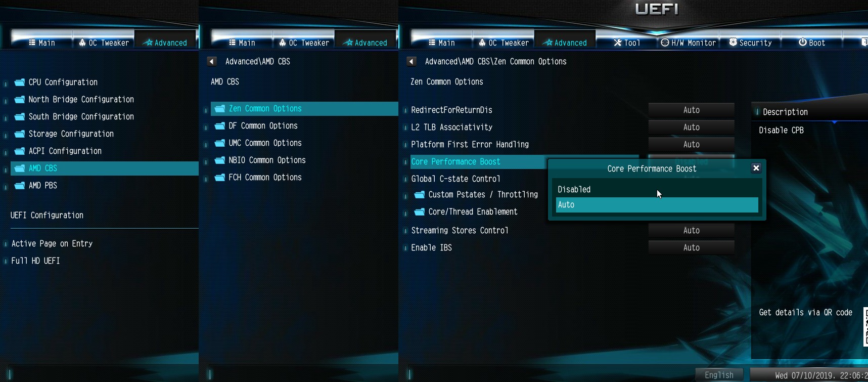
Task: Open L2 TLB Associativity Auto dropdown
Action: click(691, 127)
